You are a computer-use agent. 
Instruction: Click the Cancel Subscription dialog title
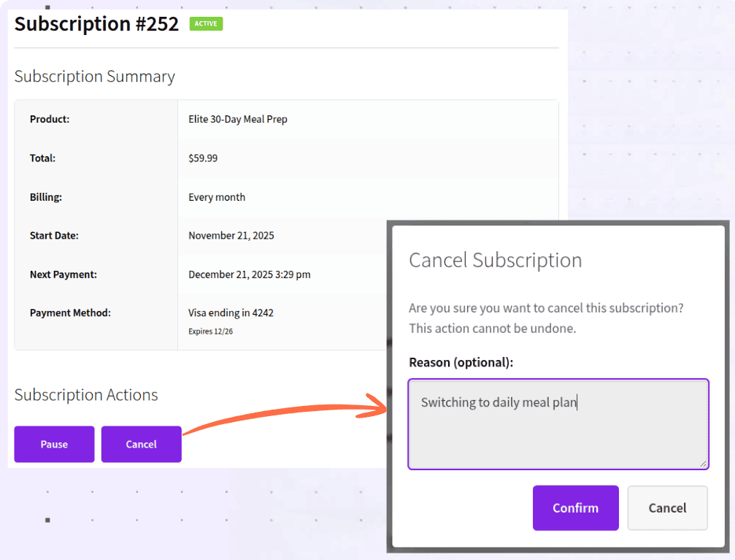pyautogui.click(x=495, y=259)
